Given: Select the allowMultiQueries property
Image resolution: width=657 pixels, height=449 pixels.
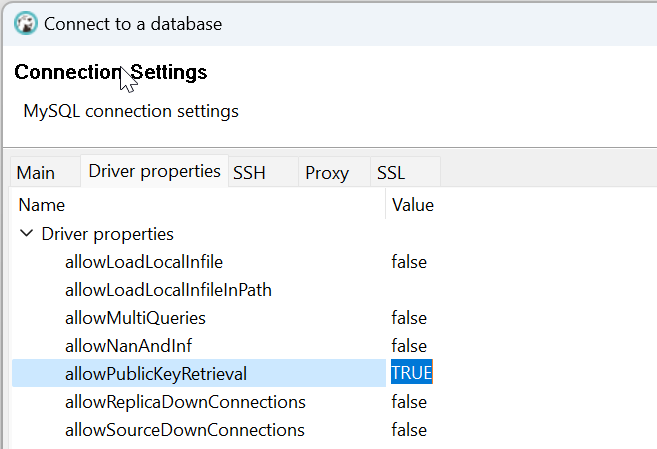Looking at the screenshot, I should pyautogui.click(x=135, y=318).
